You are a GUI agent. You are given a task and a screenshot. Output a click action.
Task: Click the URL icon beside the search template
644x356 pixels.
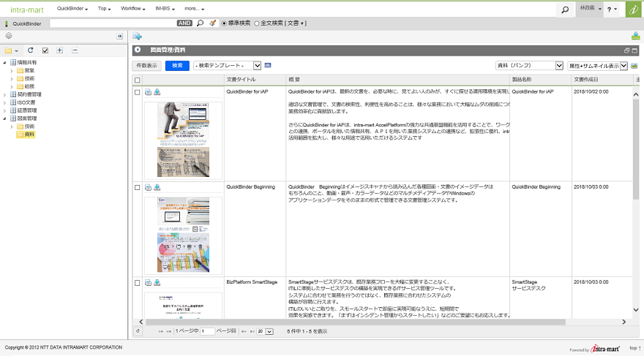point(268,65)
